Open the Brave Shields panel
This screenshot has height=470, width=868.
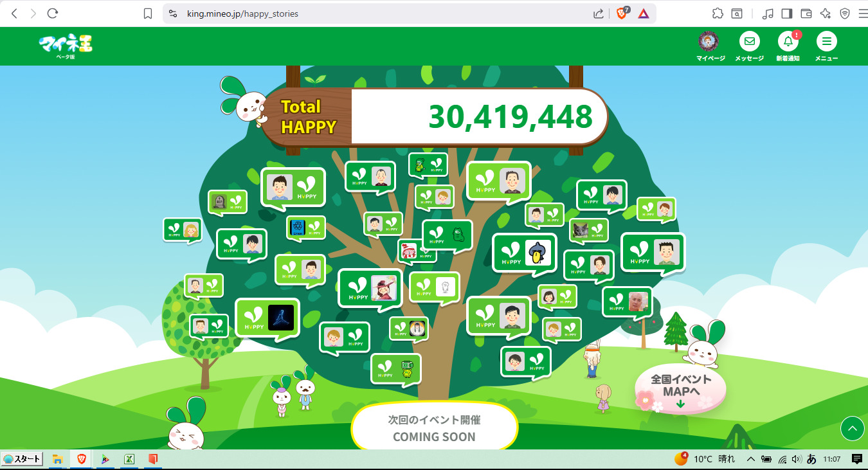click(622, 13)
